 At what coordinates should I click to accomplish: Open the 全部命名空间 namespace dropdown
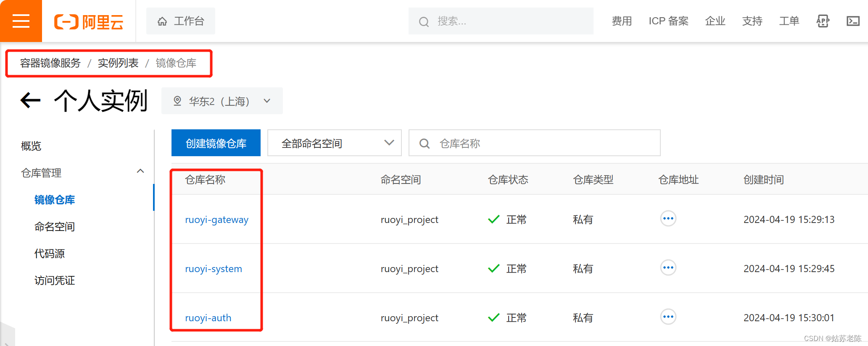point(335,143)
